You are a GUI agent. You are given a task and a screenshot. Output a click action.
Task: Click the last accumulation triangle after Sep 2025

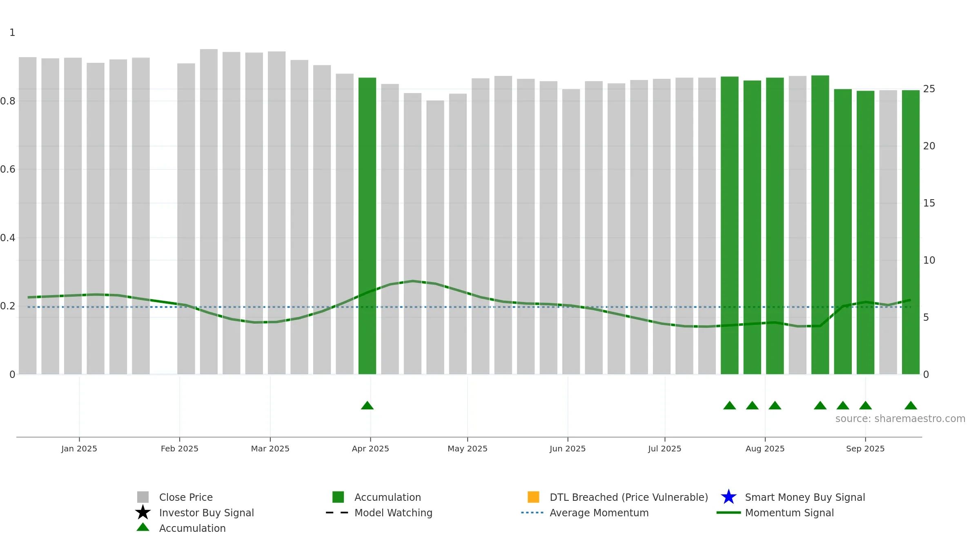pos(911,405)
